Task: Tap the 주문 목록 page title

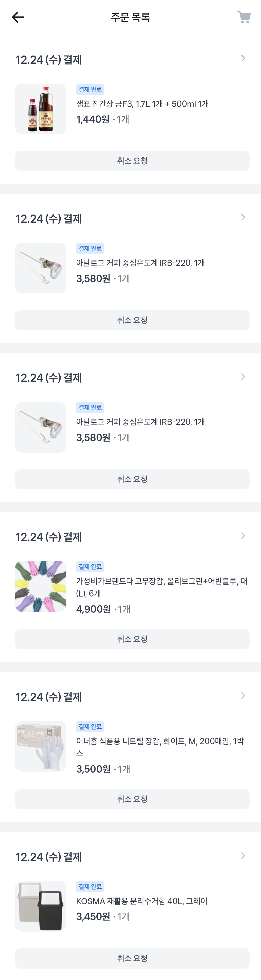Action: tap(130, 17)
